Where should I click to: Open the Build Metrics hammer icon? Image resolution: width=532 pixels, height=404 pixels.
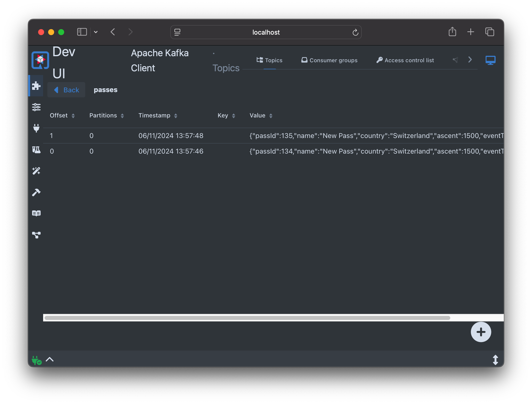point(36,192)
